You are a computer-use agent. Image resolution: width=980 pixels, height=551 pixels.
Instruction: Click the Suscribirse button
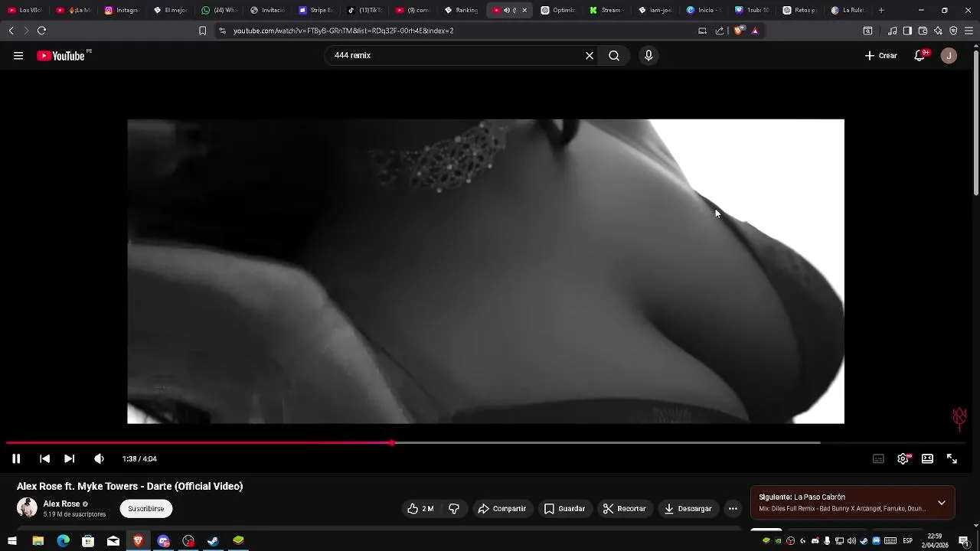coord(145,508)
